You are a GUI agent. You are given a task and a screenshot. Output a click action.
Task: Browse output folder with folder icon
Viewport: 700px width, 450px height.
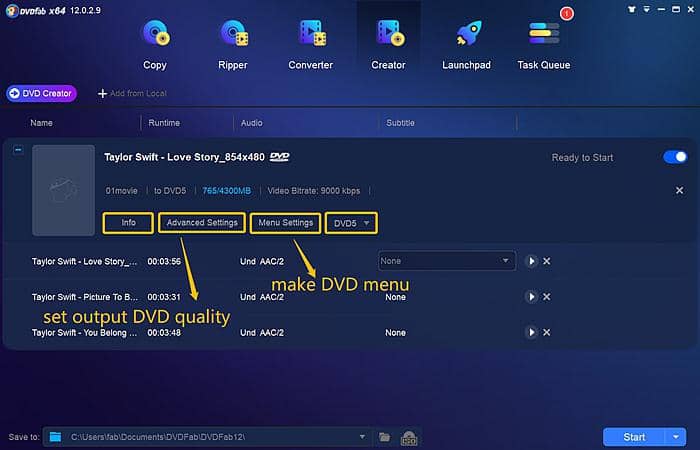click(384, 437)
